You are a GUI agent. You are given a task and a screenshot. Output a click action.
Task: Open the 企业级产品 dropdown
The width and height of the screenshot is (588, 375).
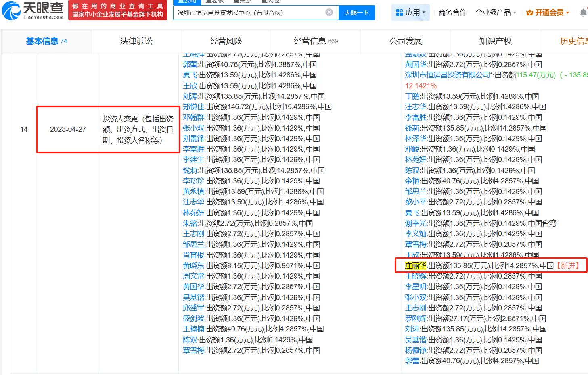point(496,12)
